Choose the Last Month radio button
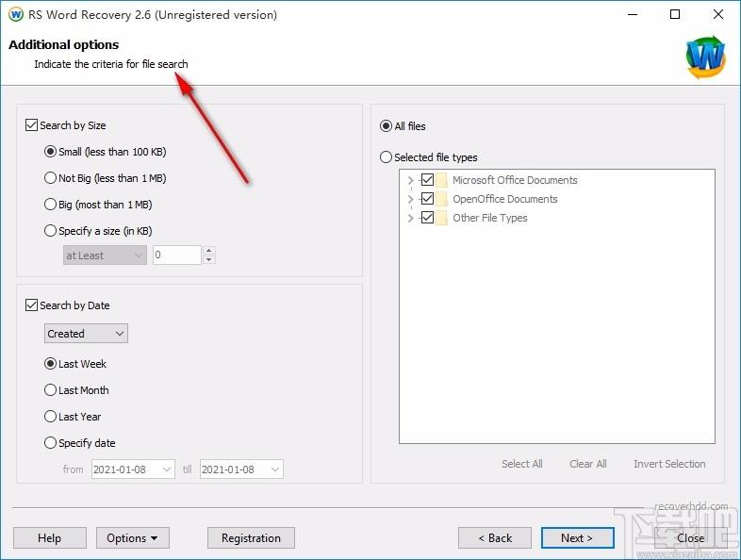Viewport: 741px width, 560px height. [x=51, y=390]
